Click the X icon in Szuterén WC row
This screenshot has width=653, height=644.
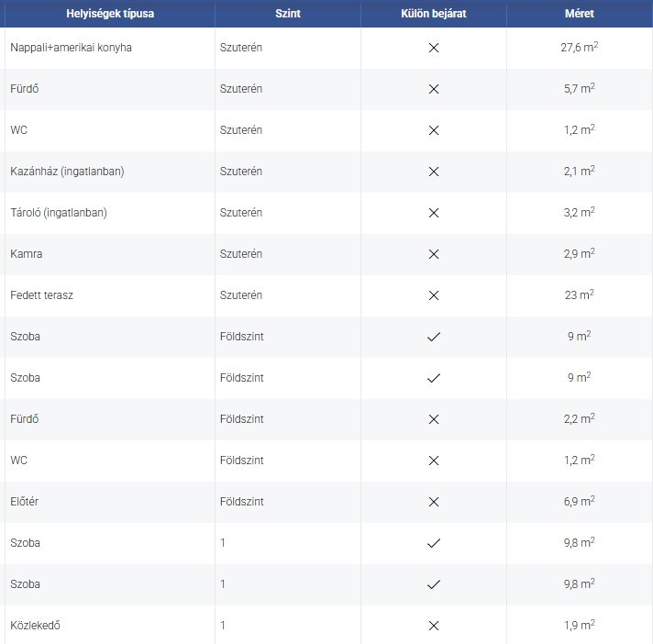[434, 130]
